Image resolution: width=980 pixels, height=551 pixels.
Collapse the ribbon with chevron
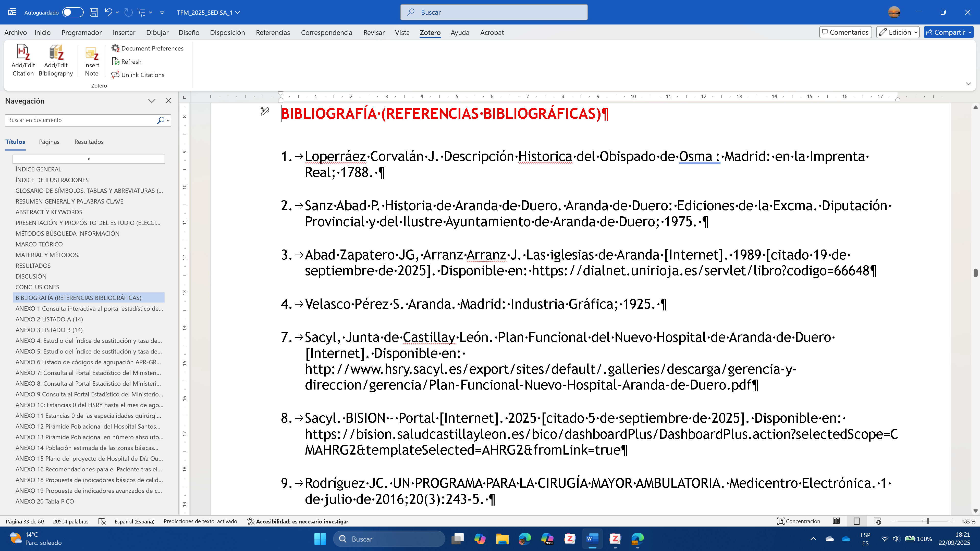coord(968,84)
